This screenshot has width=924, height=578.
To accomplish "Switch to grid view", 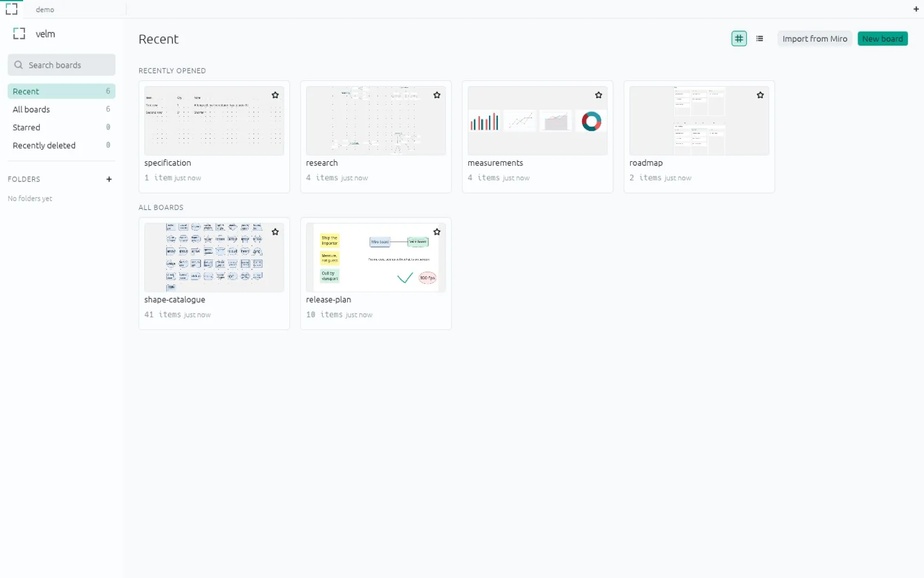I will click(739, 39).
